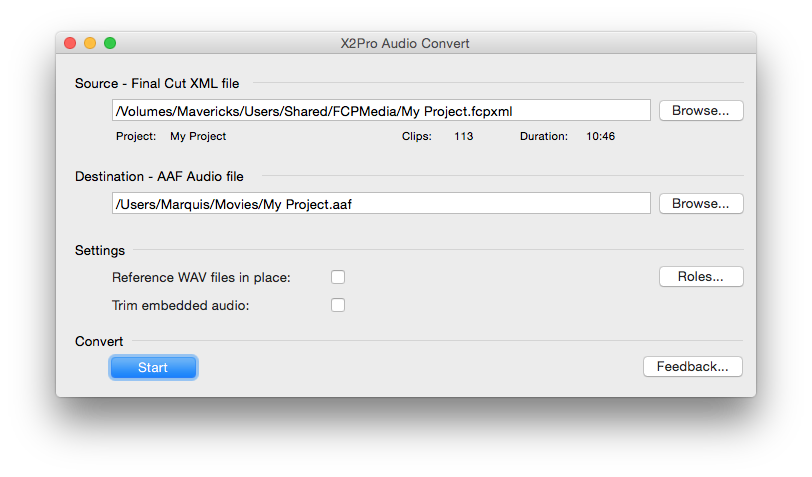
Task: Enable Reference WAV files in place checkbox
Action: point(338,277)
